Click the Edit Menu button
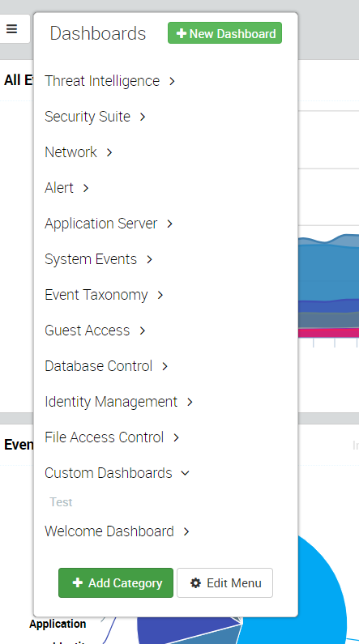The image size is (359, 644). point(224,582)
